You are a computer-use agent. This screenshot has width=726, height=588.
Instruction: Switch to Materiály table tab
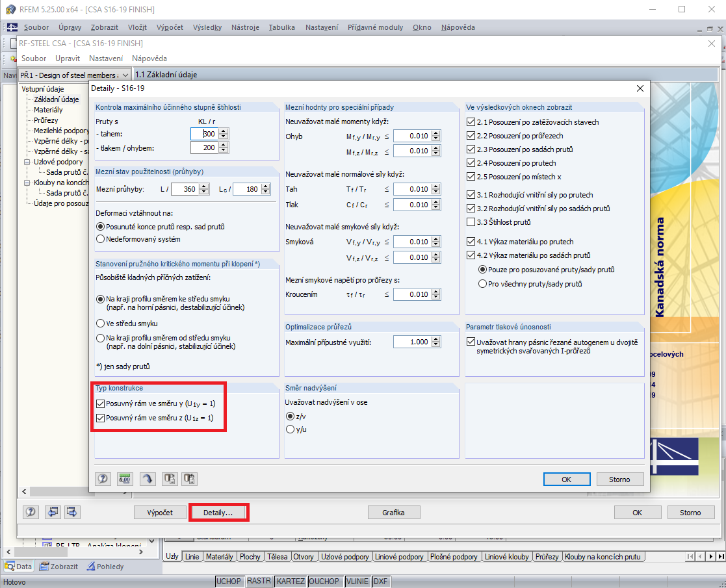(x=220, y=557)
